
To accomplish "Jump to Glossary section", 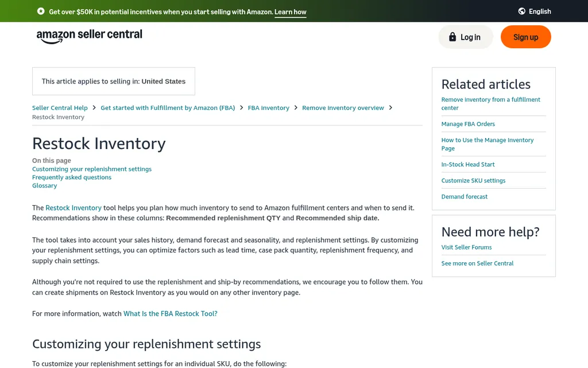I will click(x=45, y=186).
